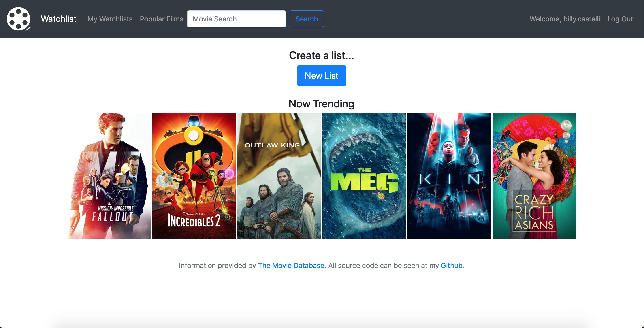The height and width of the screenshot is (328, 644).
Task: Open the Github source code link
Action: (451, 266)
